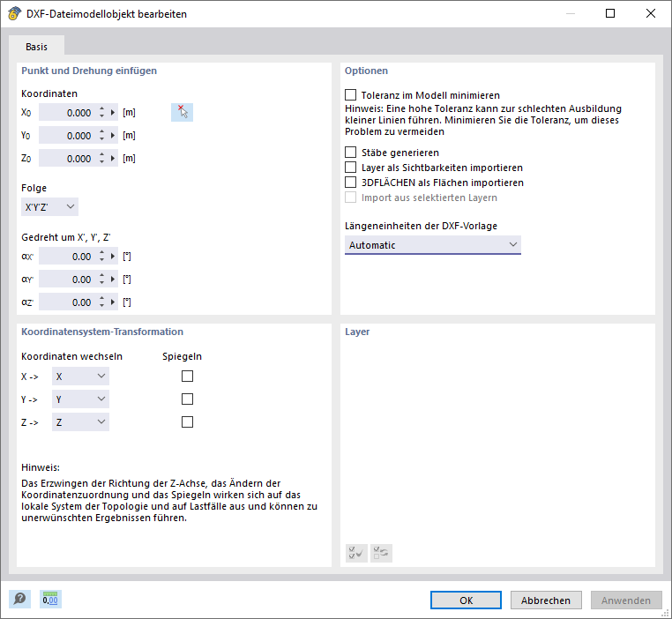
Task: Enable Toleranz im Modell minimieren
Action: pyautogui.click(x=351, y=94)
